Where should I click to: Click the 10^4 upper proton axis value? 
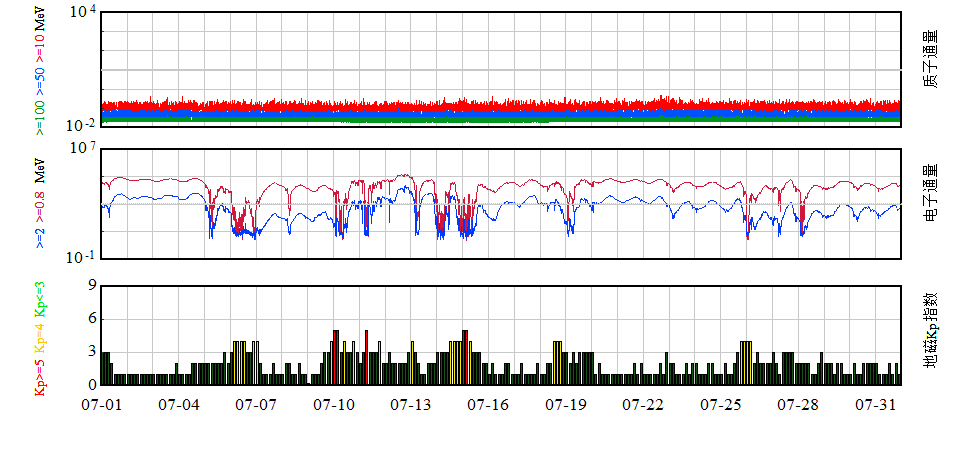(83, 12)
